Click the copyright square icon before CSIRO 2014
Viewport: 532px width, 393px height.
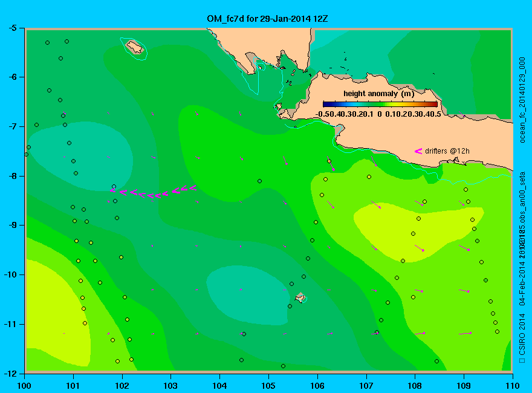(x=522, y=360)
